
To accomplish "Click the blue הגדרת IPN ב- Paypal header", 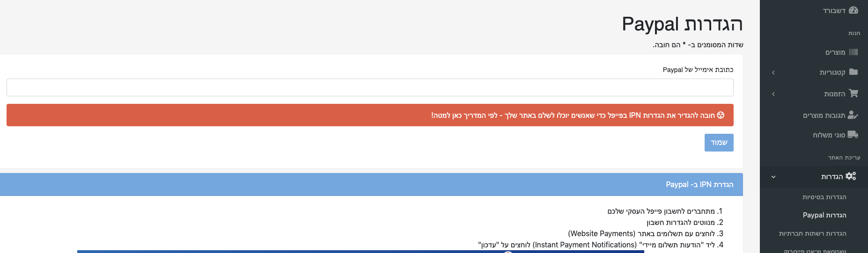I will click(x=371, y=184).
